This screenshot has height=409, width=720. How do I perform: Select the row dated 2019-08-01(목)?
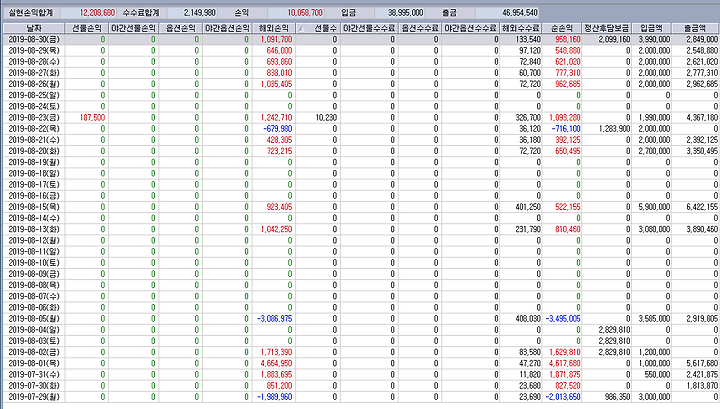(361, 363)
